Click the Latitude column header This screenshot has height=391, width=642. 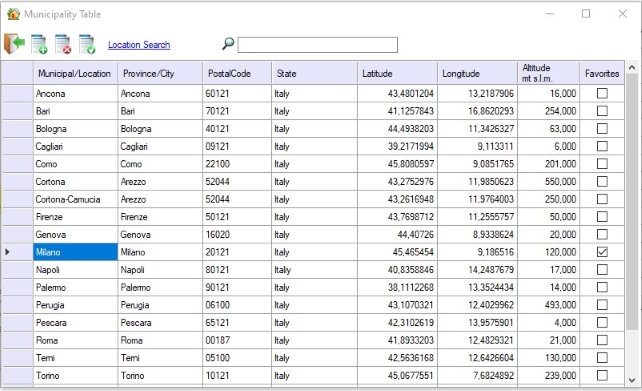pyautogui.click(x=397, y=73)
